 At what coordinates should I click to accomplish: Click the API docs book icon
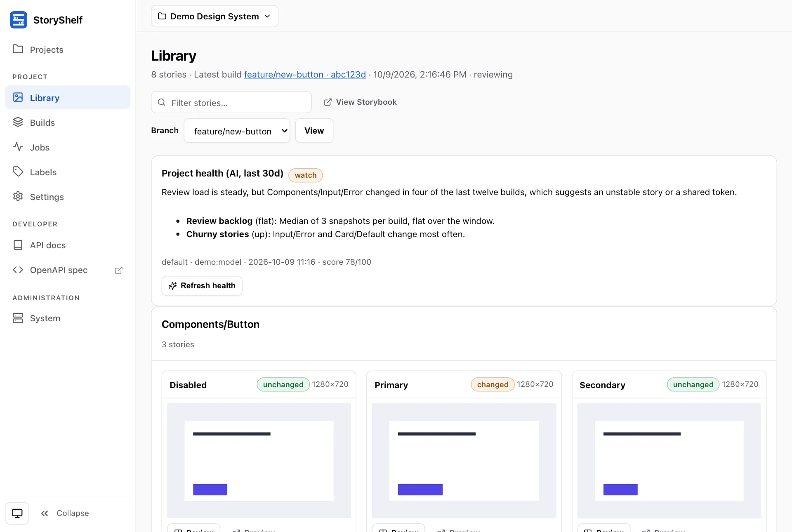tap(18, 245)
